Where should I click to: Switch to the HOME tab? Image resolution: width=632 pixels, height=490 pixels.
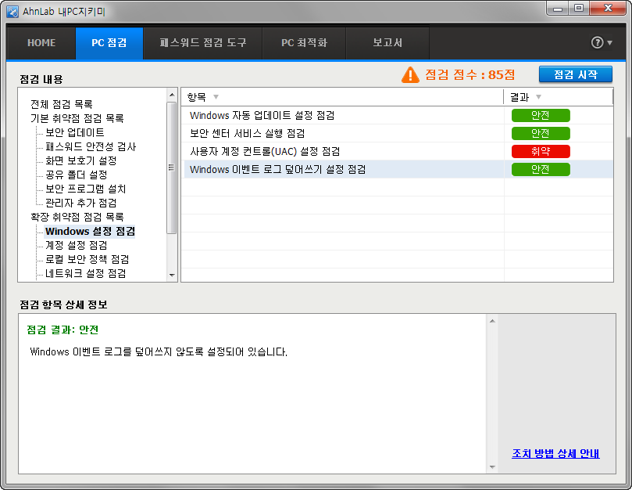point(41,43)
